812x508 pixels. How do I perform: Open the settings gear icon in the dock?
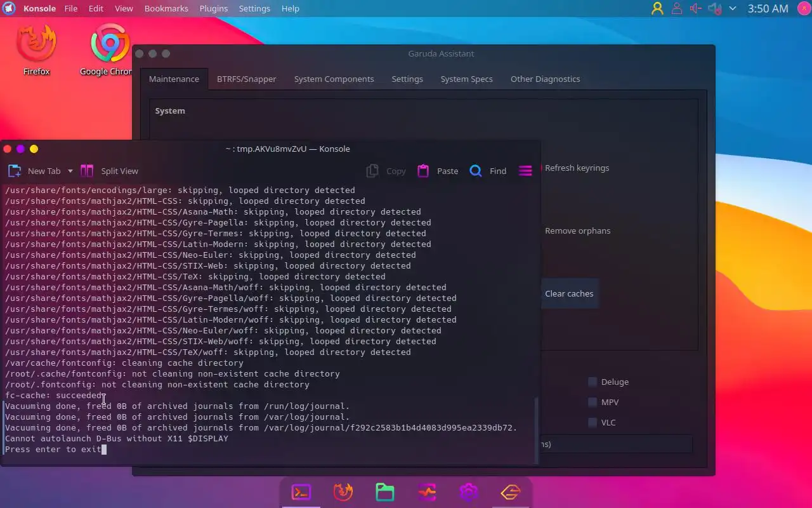(469, 492)
